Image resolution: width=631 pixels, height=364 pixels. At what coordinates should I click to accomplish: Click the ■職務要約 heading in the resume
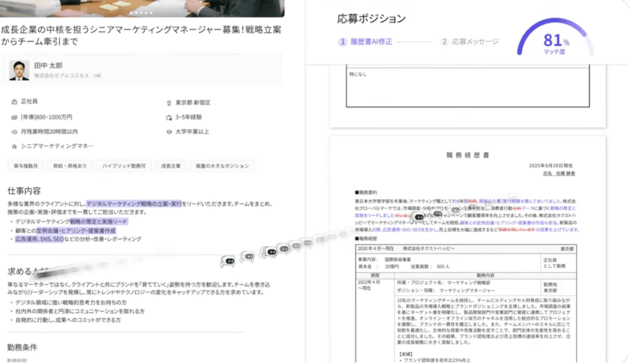[366, 193]
